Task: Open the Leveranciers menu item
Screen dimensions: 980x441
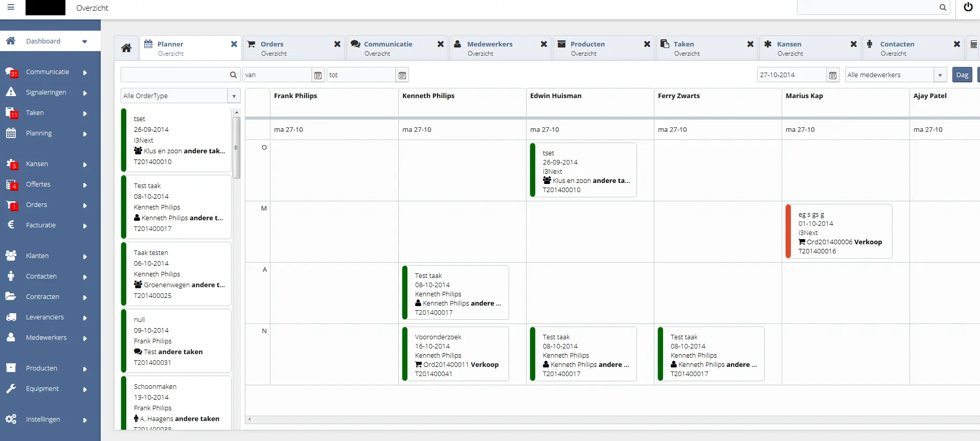Action: (45, 317)
